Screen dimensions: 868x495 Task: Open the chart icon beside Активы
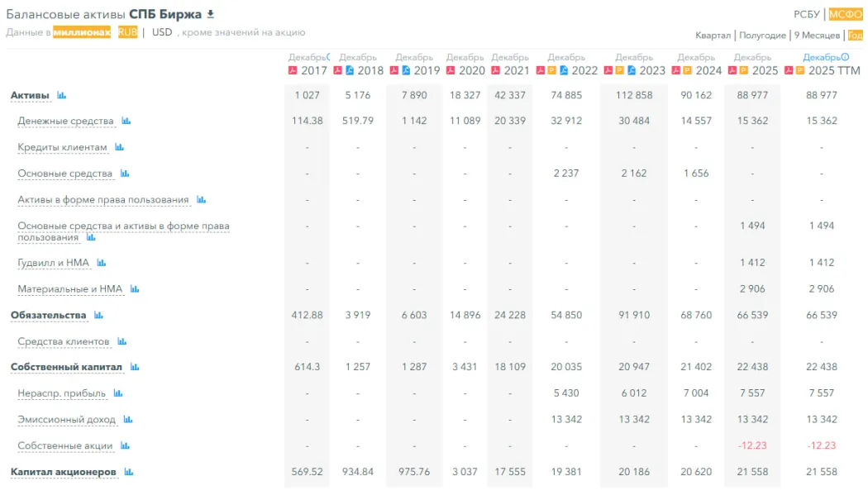(x=61, y=95)
